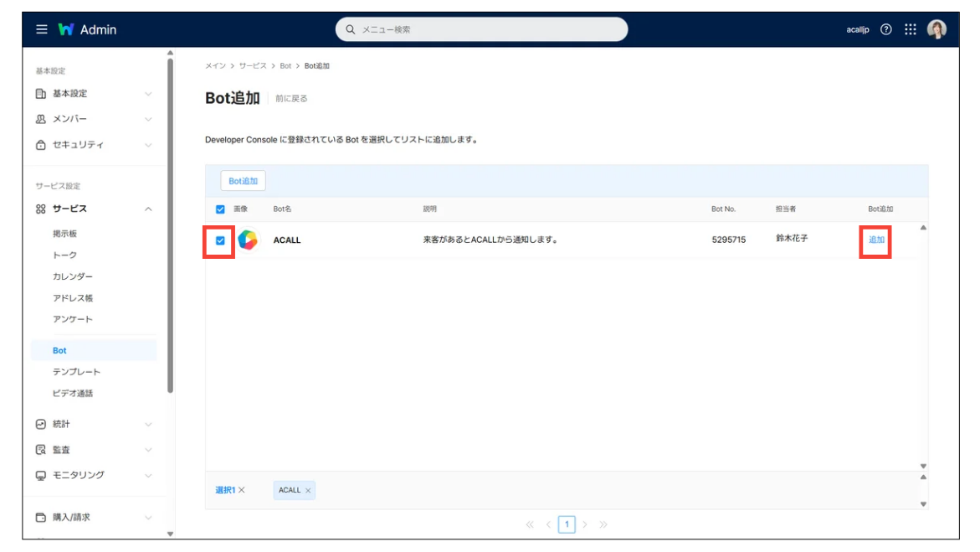Remove ACALL chip with its x icon

308,491
